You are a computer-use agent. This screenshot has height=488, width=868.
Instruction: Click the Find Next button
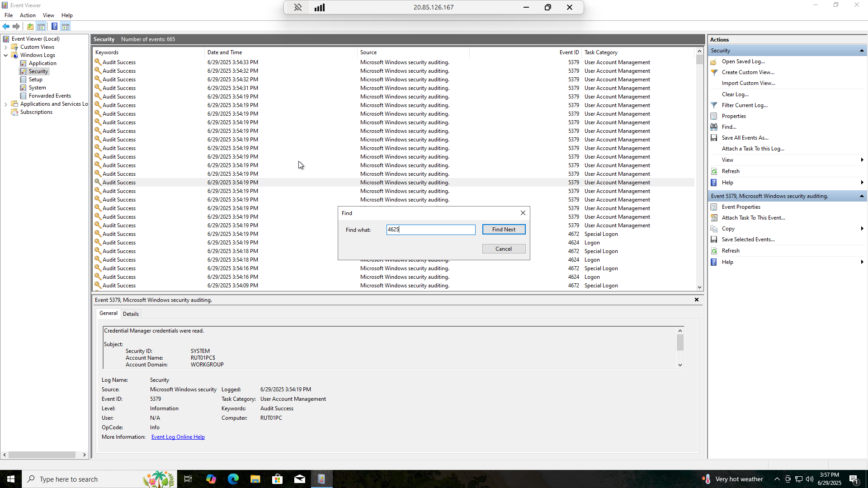[504, 230]
